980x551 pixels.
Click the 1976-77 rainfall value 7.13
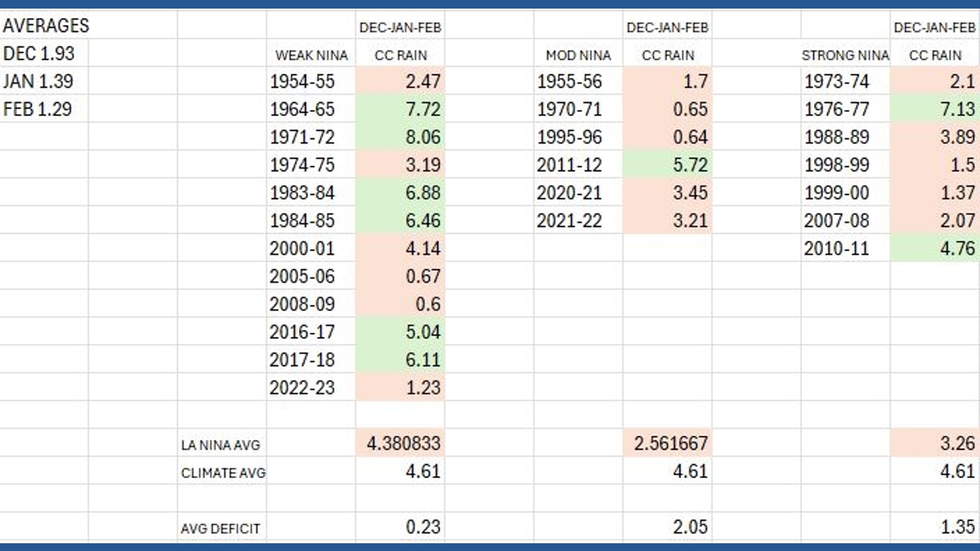pos(935,109)
